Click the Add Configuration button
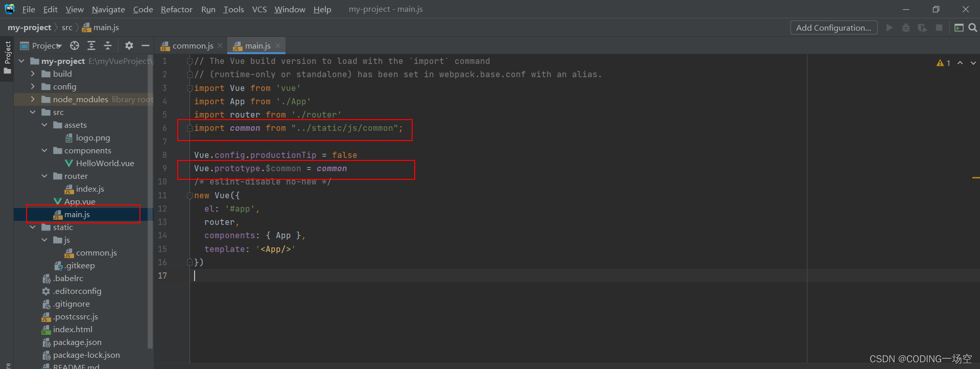 click(834, 28)
